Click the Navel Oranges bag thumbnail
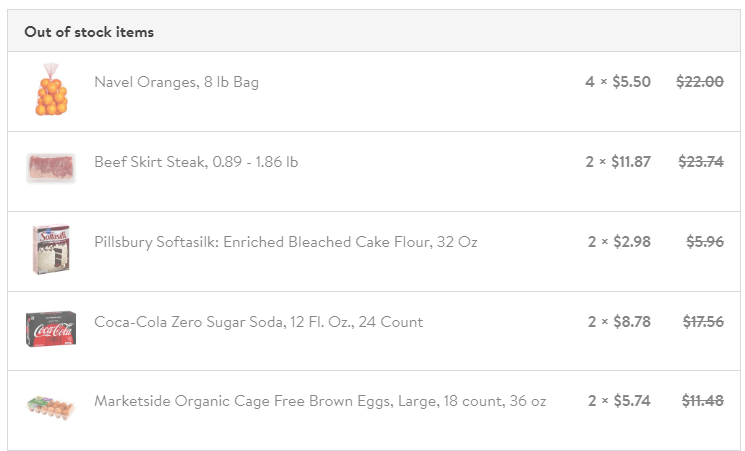 click(51, 90)
